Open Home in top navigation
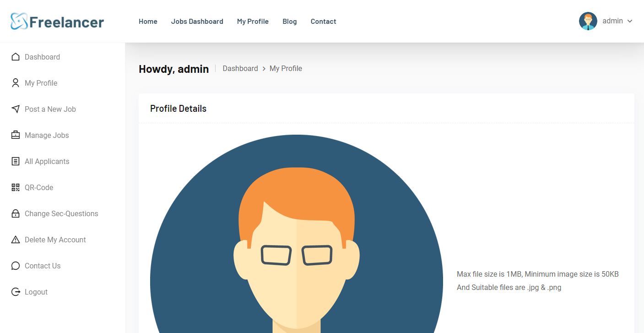The width and height of the screenshot is (644, 333). 148,22
